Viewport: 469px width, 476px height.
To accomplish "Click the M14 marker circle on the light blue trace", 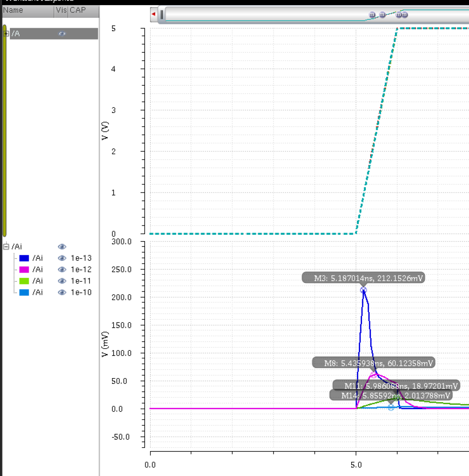I will (x=391, y=407).
